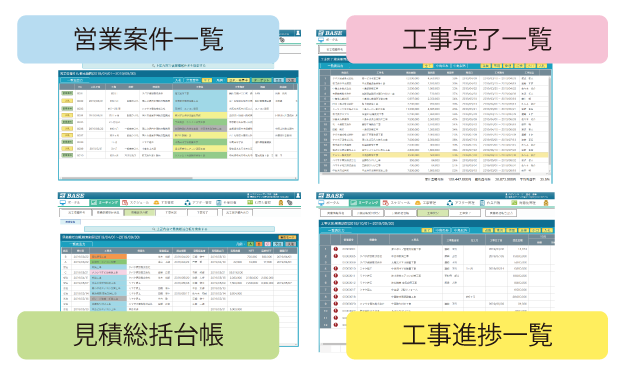Open gold medal icon in 工事進捗一覧 navigation bar

point(546,203)
